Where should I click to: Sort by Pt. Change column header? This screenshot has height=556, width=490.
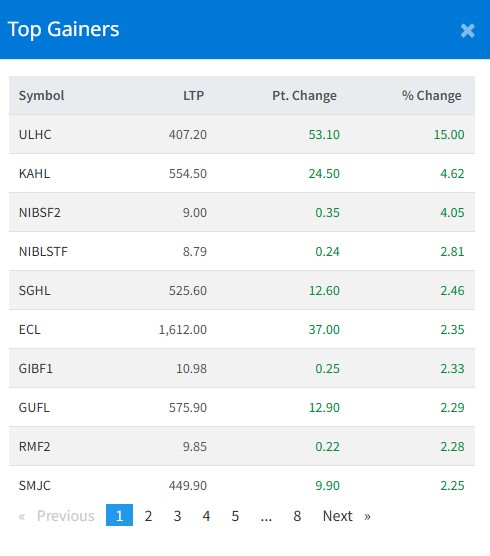304,96
